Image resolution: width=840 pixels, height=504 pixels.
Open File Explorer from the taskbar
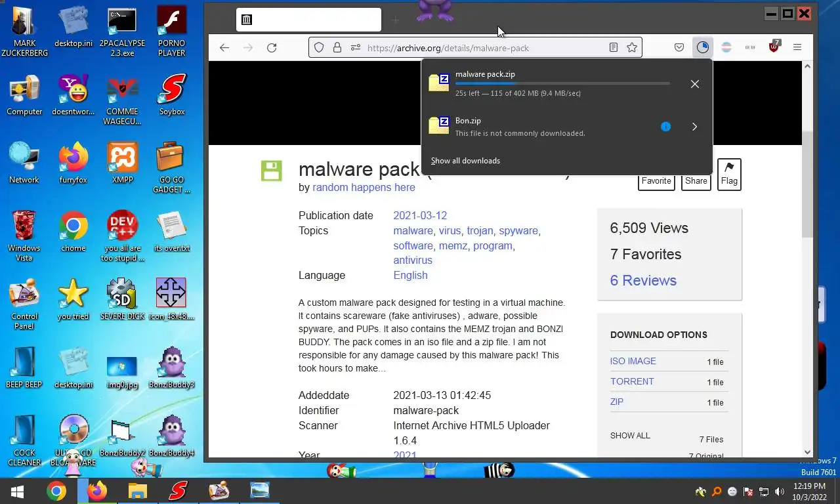coord(137,491)
